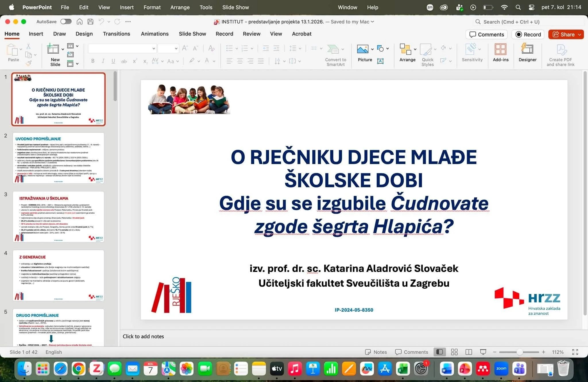Insert a Picture from ribbon
The image size is (588, 382).
tap(363, 49)
